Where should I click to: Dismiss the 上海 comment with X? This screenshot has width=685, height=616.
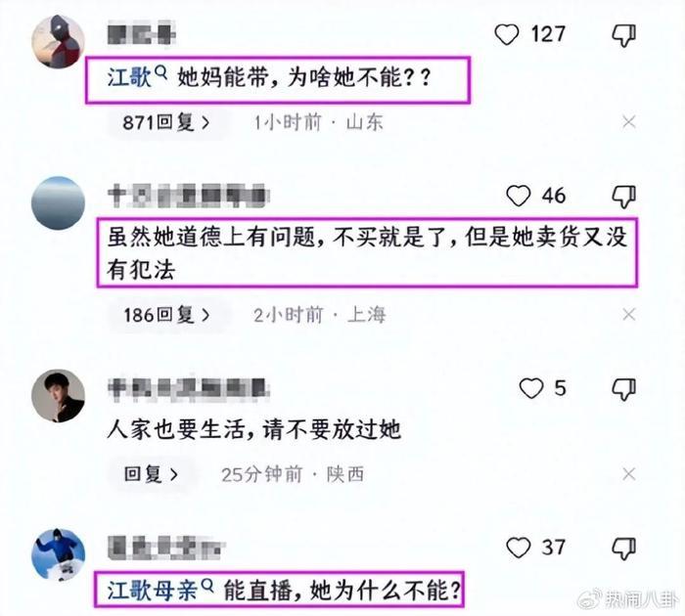click(x=629, y=314)
